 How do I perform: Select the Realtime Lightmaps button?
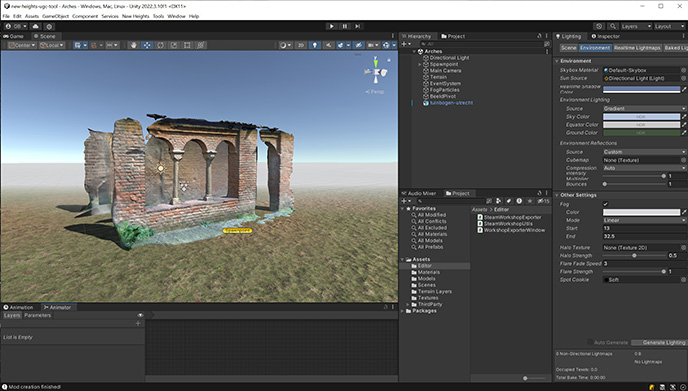click(x=637, y=48)
